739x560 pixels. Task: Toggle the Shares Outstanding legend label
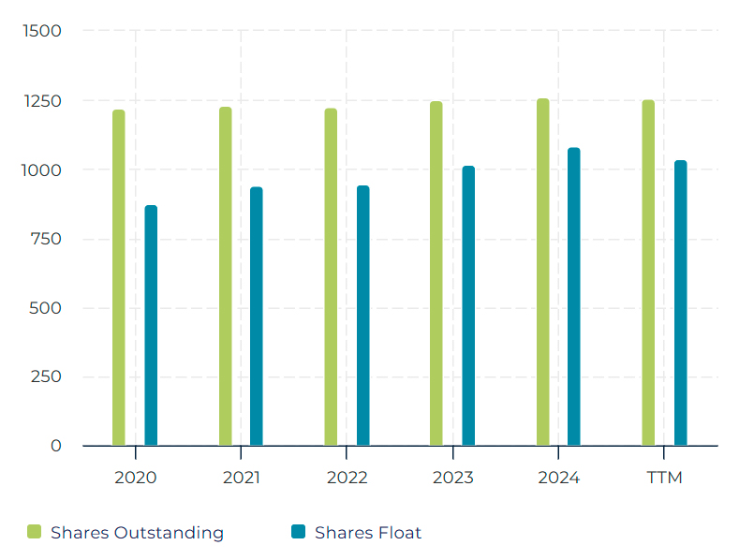pyautogui.click(x=137, y=533)
